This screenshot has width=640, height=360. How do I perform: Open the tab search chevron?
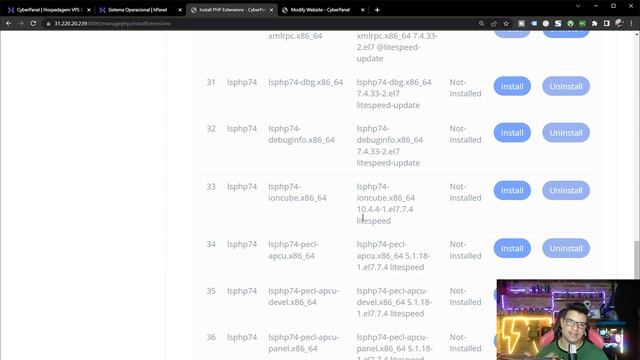(578, 6)
